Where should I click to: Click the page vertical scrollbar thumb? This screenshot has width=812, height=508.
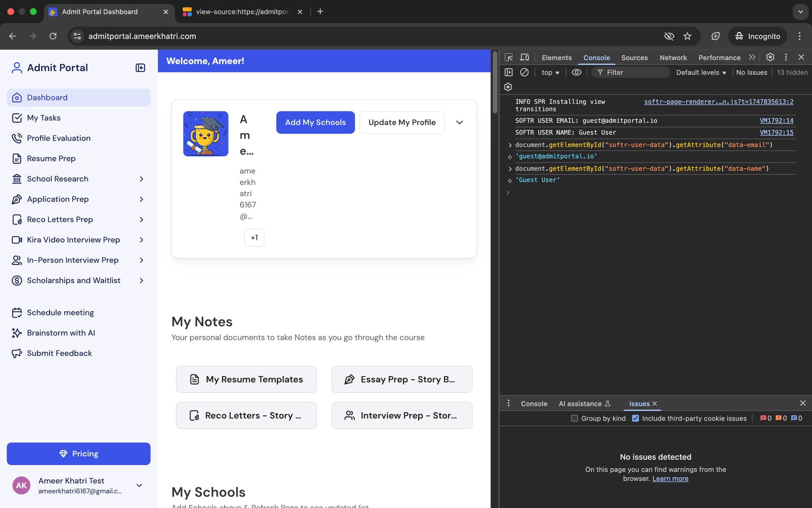point(495,83)
